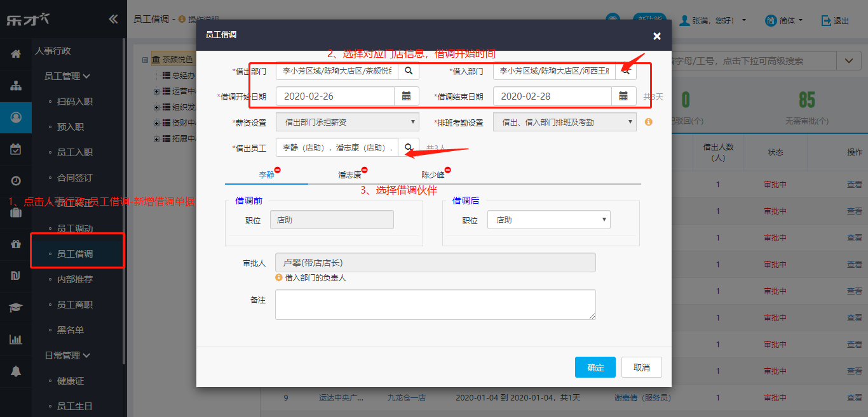Remove 李静 using red minus icon
Viewport: 868px width, 417px height.
(x=278, y=170)
